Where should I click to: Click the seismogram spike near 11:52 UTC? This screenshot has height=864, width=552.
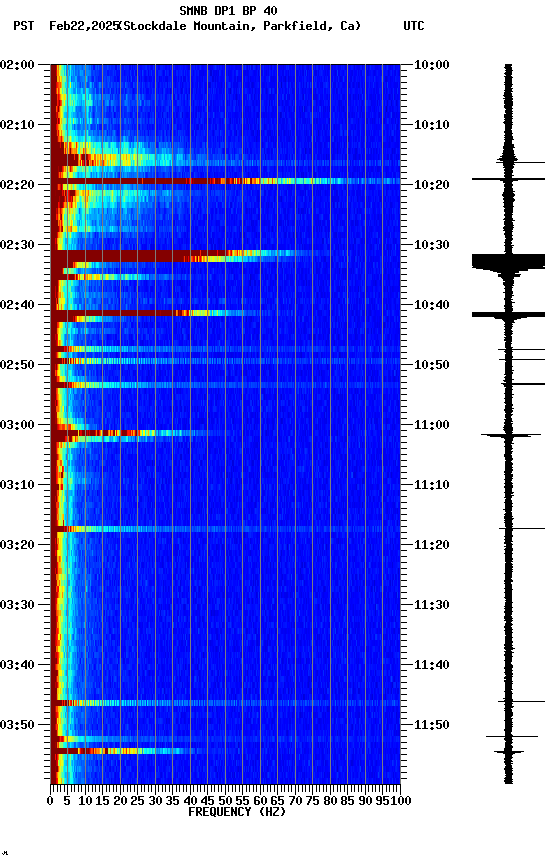(x=512, y=736)
